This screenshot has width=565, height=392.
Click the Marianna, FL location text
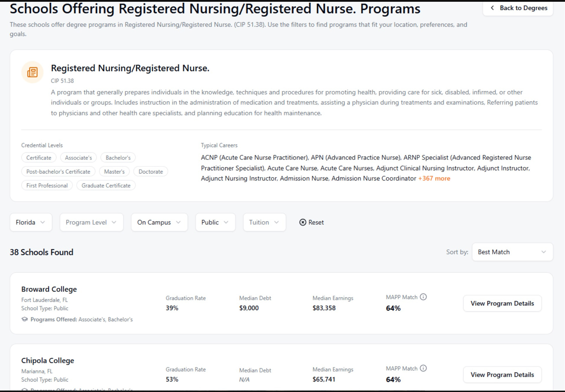pyautogui.click(x=37, y=371)
